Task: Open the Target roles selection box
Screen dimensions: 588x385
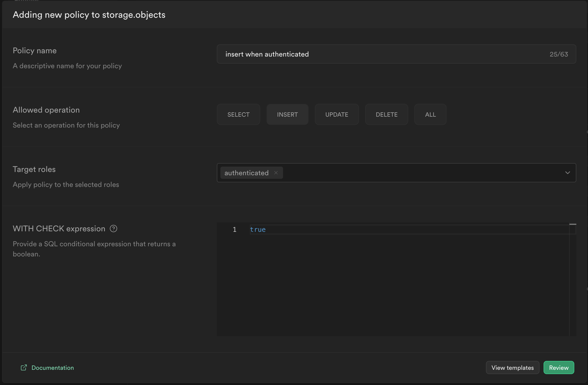Action: [419, 173]
